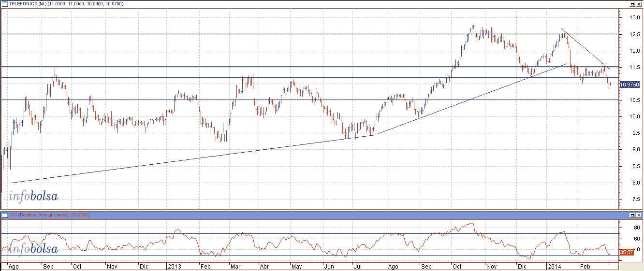Screen dimensions: 644x271
Task: Close the TELEFONICA price chart panel
Action: (639, 3)
